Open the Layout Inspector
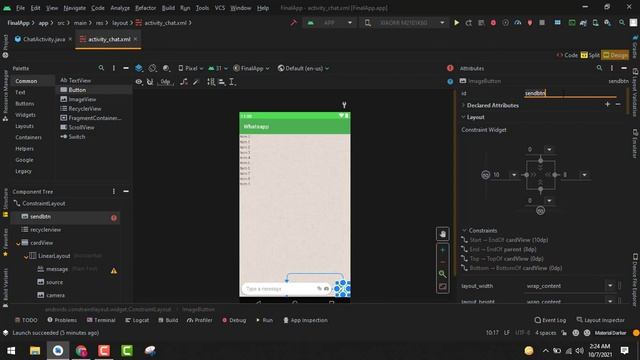Screen dimensions: 640x360 600,320
